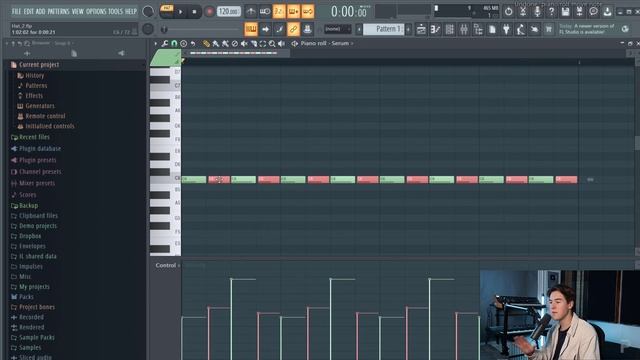Image resolution: width=640 pixels, height=360 pixels.
Task: Click the question mark help icon
Action: click(x=551, y=11)
